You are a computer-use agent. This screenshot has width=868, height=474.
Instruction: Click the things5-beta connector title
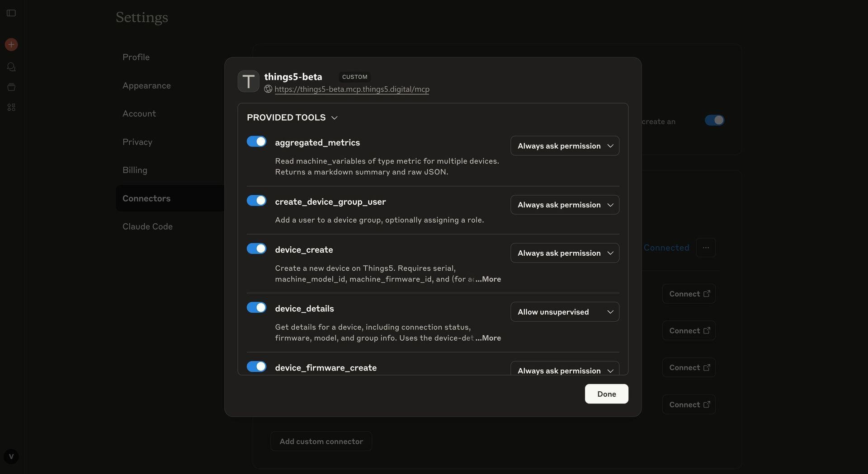click(x=293, y=77)
